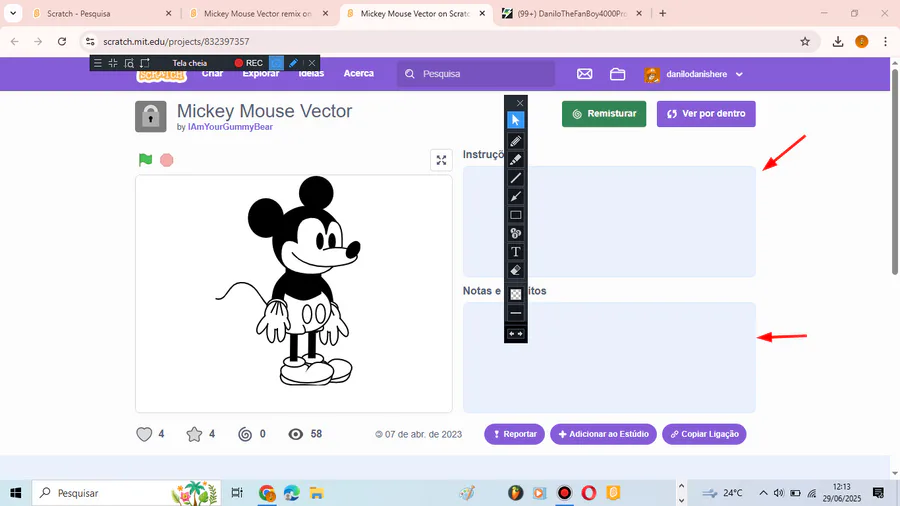Open the line thickness option
900x506 pixels.
coord(515,313)
